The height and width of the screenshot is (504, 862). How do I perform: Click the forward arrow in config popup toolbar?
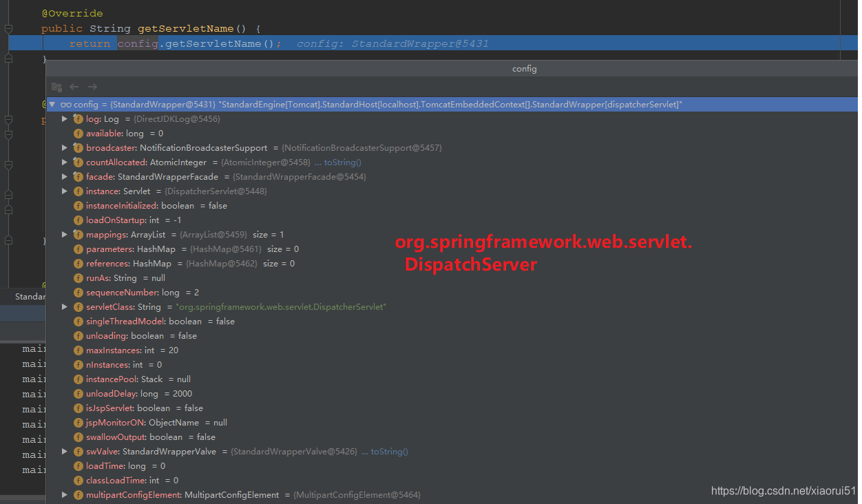[x=92, y=87]
